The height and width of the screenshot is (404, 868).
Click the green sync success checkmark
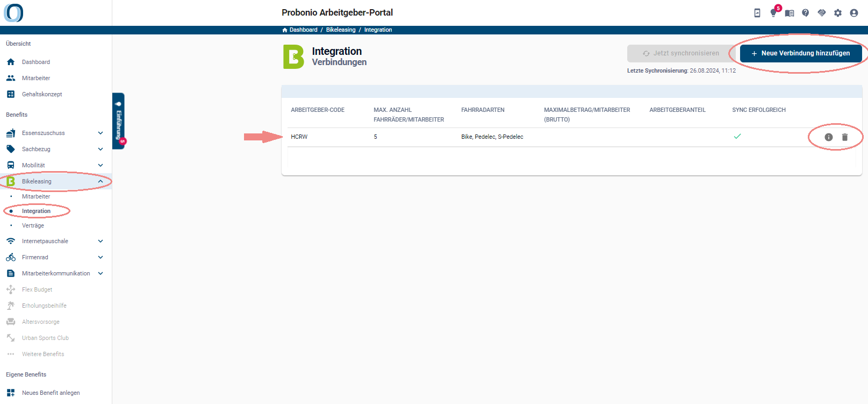737,136
